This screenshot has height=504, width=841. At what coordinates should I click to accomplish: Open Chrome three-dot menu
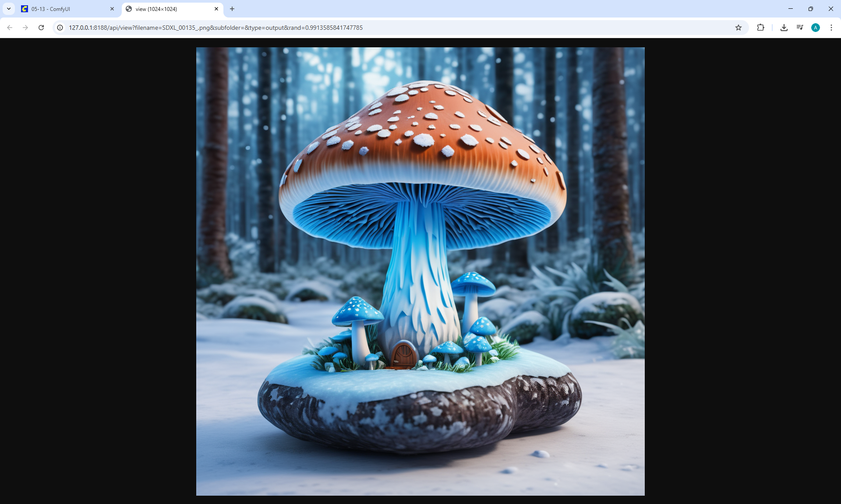click(x=831, y=28)
